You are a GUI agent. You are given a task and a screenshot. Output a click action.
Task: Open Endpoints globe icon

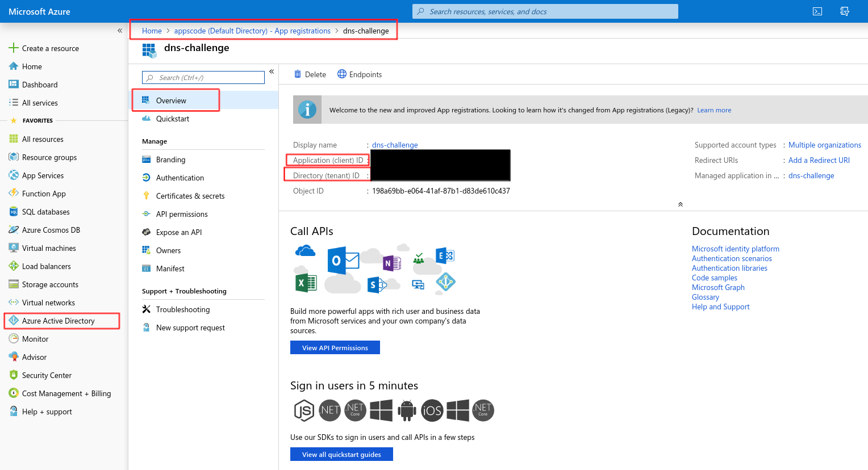pos(342,74)
